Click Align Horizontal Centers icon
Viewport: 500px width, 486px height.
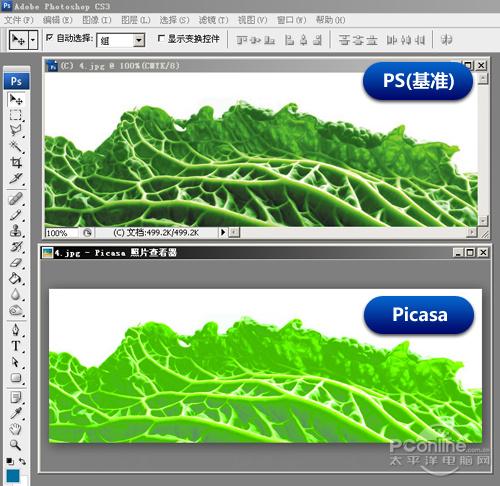click(303, 40)
